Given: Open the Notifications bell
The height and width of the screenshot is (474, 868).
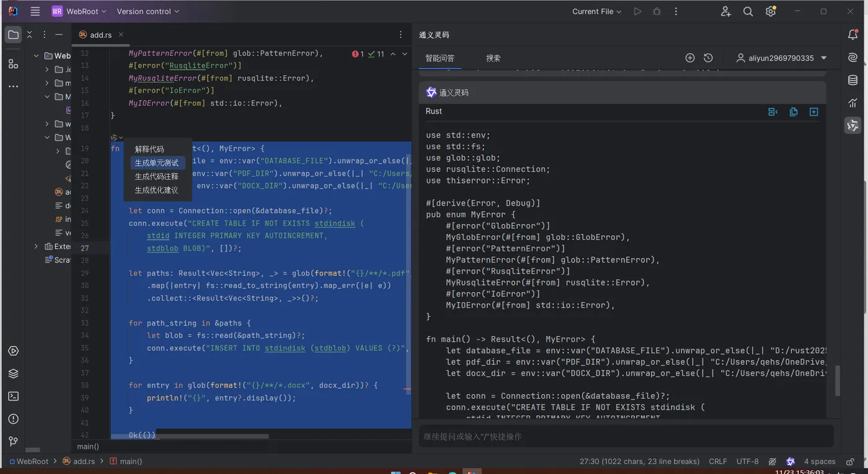Looking at the screenshot, I should 853,35.
